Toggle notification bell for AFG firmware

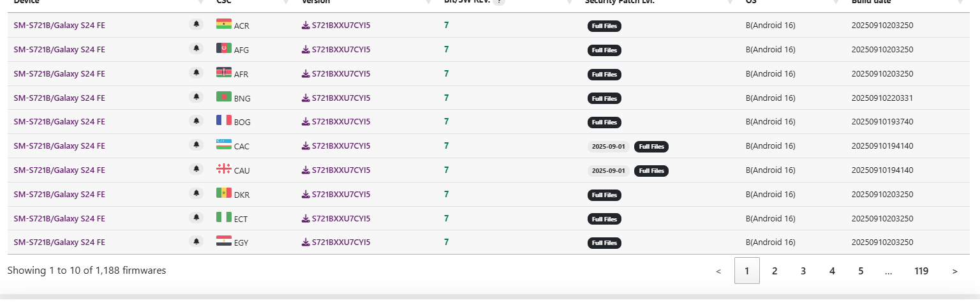pos(197,48)
